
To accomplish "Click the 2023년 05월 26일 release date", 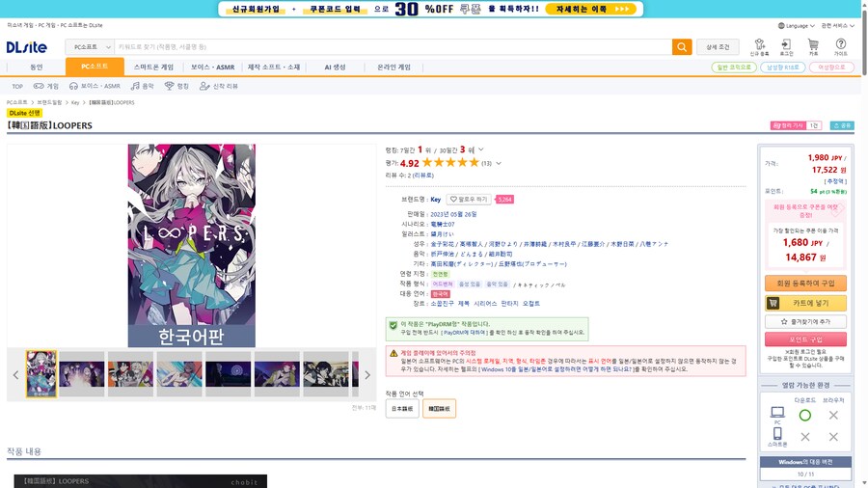I will coord(453,214).
